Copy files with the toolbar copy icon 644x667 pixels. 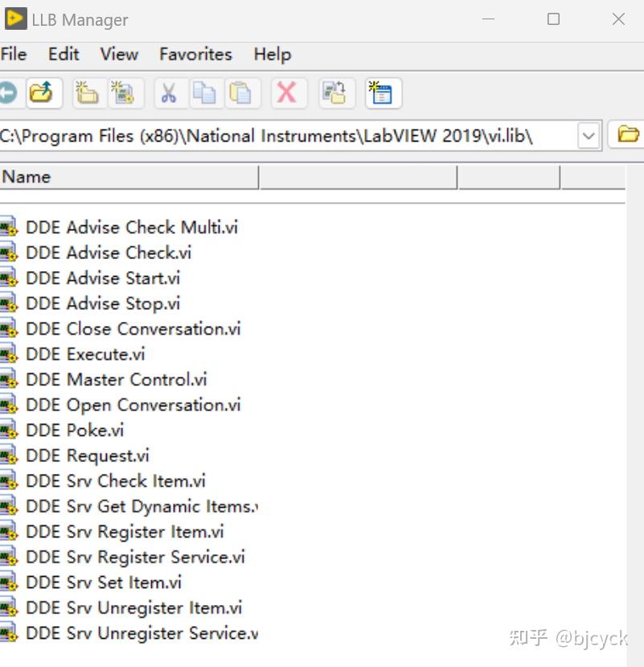pyautogui.click(x=205, y=93)
